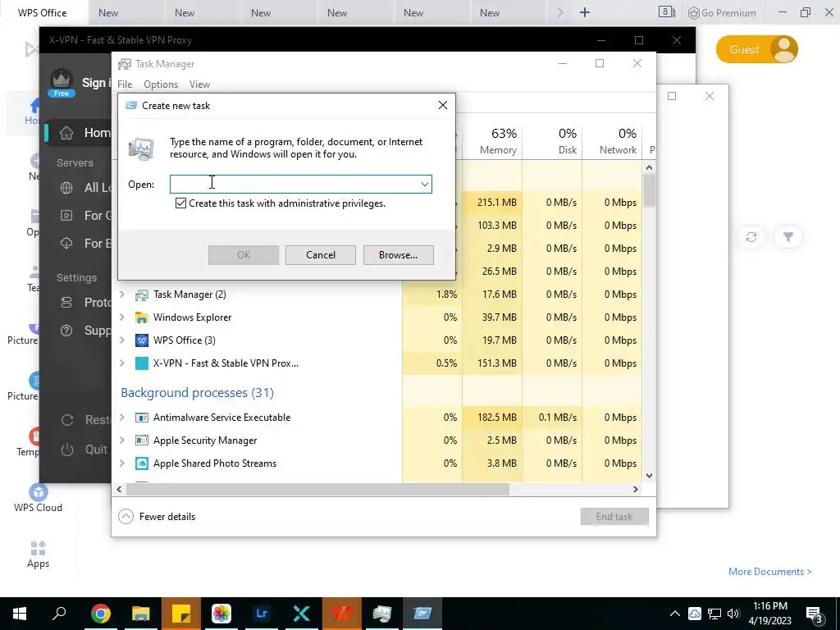This screenshot has width=840, height=630.
Task: Select X-VPN icon in process list
Action: [141, 363]
